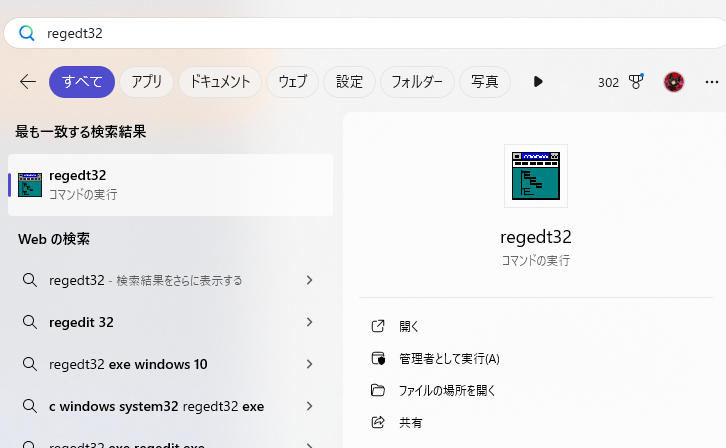Switch to the ウェブ filter tab
Image resolution: width=726 pixels, height=448 pixels.
pos(293,82)
